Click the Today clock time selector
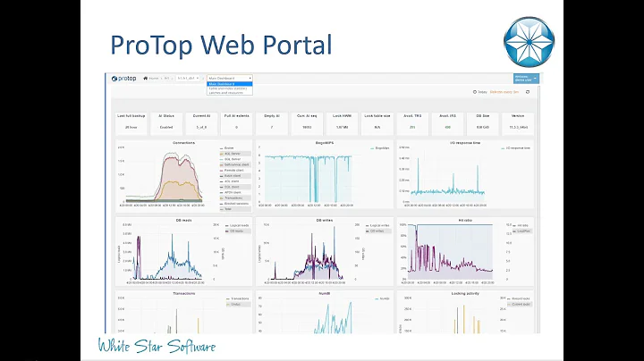Image resolution: width=644 pixels, height=361 pixels. tap(479, 92)
